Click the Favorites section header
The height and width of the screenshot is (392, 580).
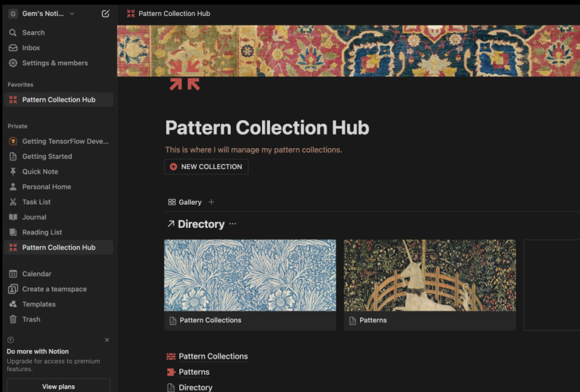pyautogui.click(x=20, y=85)
